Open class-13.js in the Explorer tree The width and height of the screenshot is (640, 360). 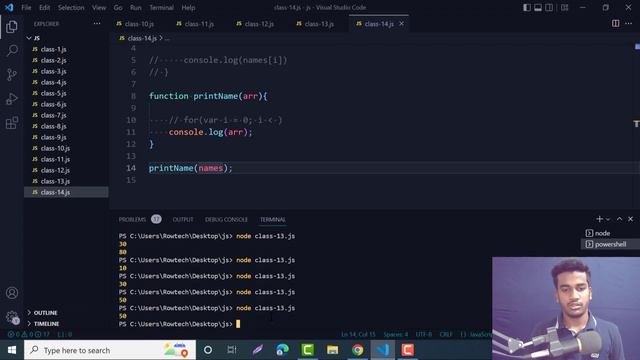pos(67,181)
